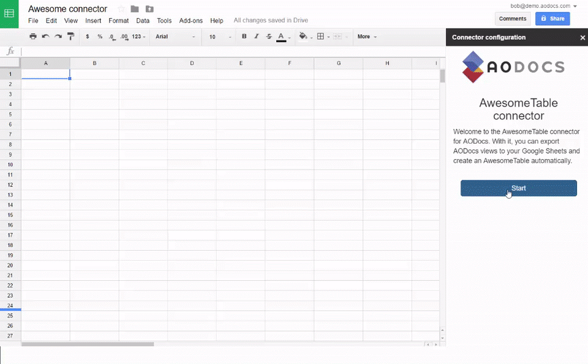Select cell A1
This screenshot has width=588, height=364.
click(45, 74)
